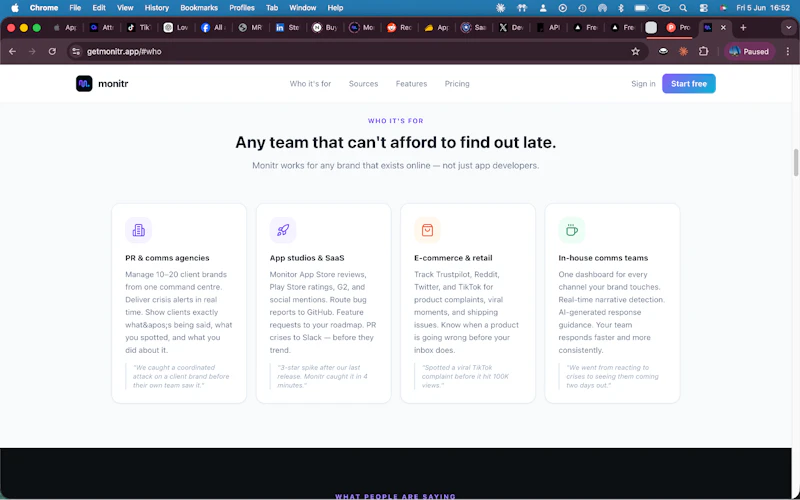This screenshot has width=800, height=500.
Task: Click the mask-shaped extension icon in toolbar
Action: 663,52
